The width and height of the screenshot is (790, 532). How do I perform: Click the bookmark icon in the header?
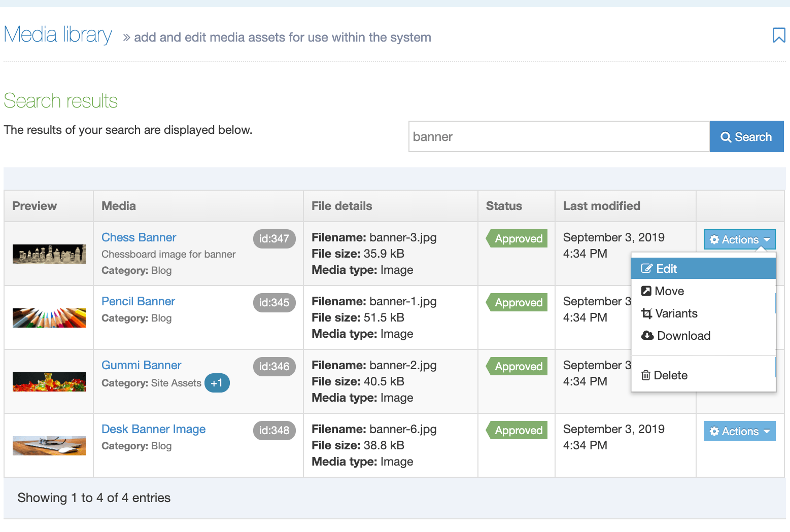pyautogui.click(x=778, y=36)
